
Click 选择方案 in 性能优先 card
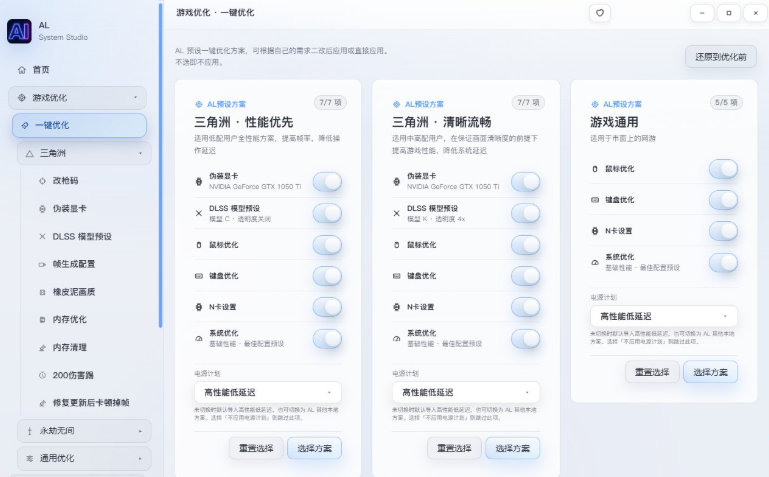314,448
